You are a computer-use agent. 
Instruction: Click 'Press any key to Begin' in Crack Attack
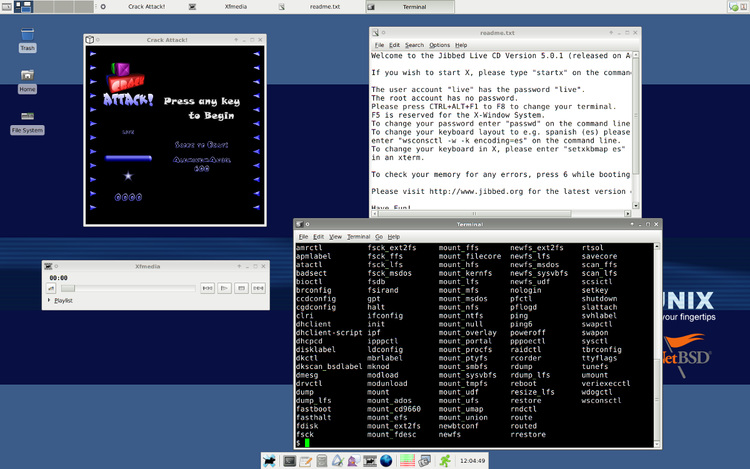coord(202,108)
